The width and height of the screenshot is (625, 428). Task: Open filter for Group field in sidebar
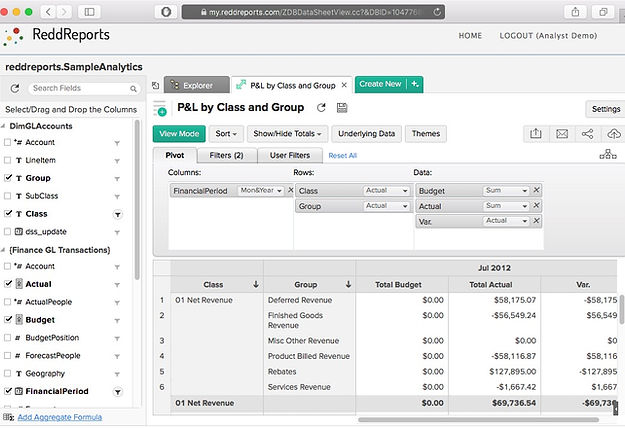[x=117, y=179]
